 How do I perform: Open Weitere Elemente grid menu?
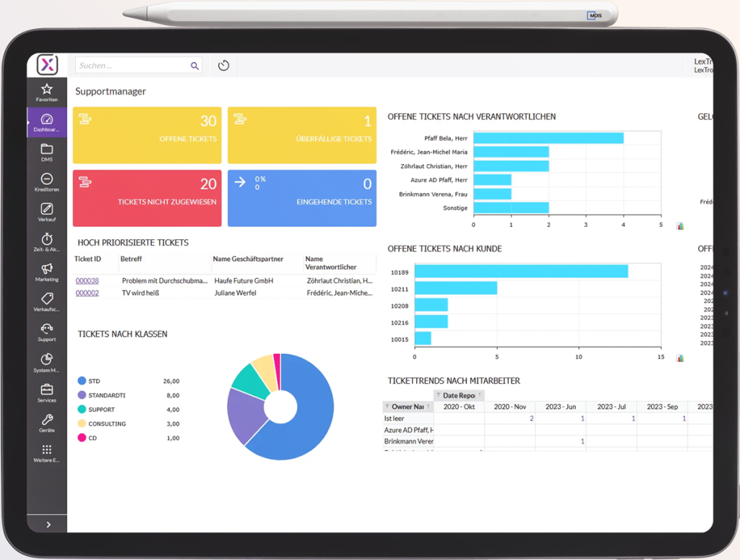pos(47,452)
